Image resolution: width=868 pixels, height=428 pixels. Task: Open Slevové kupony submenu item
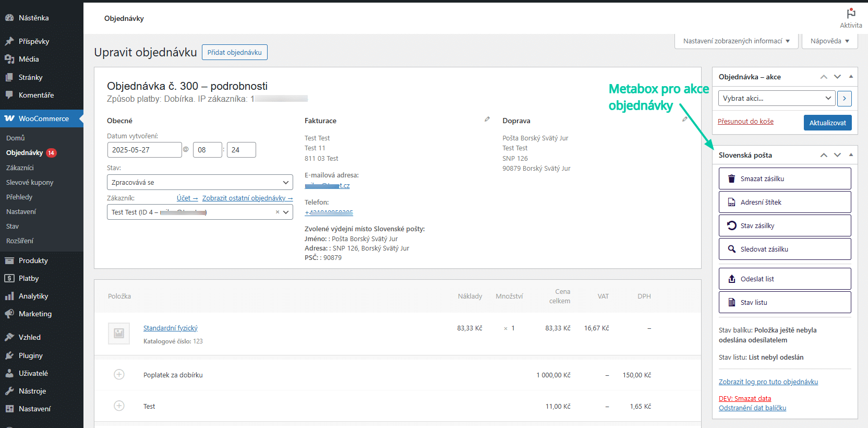pos(30,182)
